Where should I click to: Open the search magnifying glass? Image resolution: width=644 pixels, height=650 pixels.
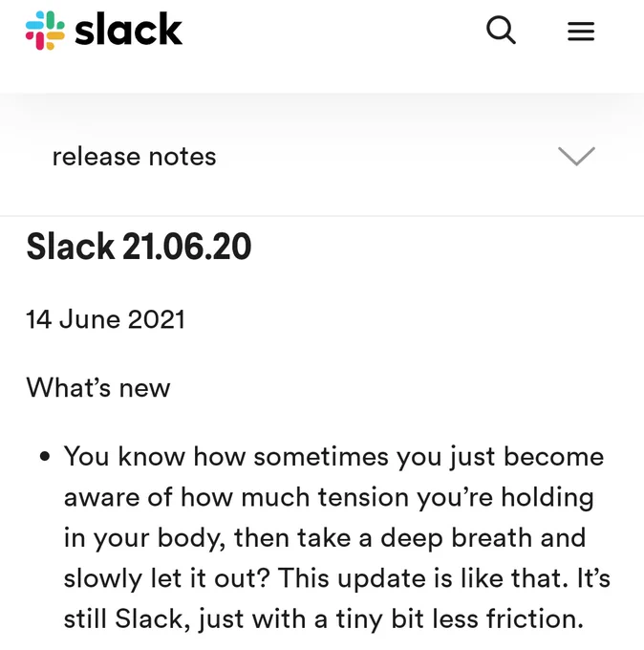[501, 30]
